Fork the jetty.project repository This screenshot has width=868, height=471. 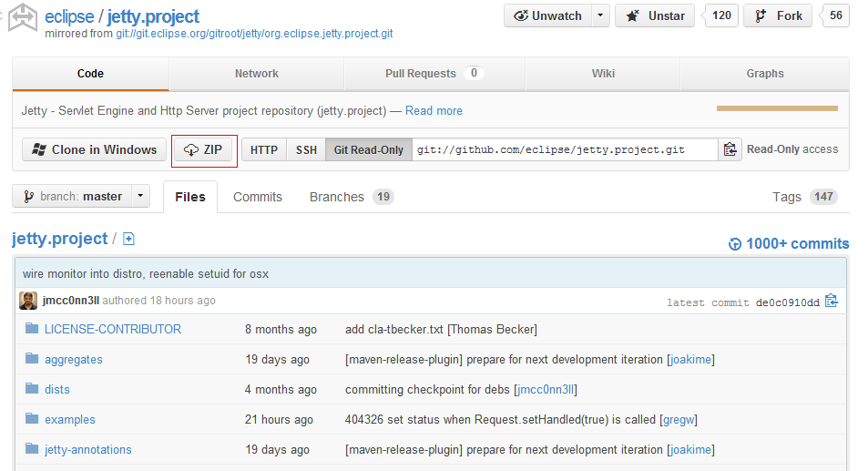point(778,15)
